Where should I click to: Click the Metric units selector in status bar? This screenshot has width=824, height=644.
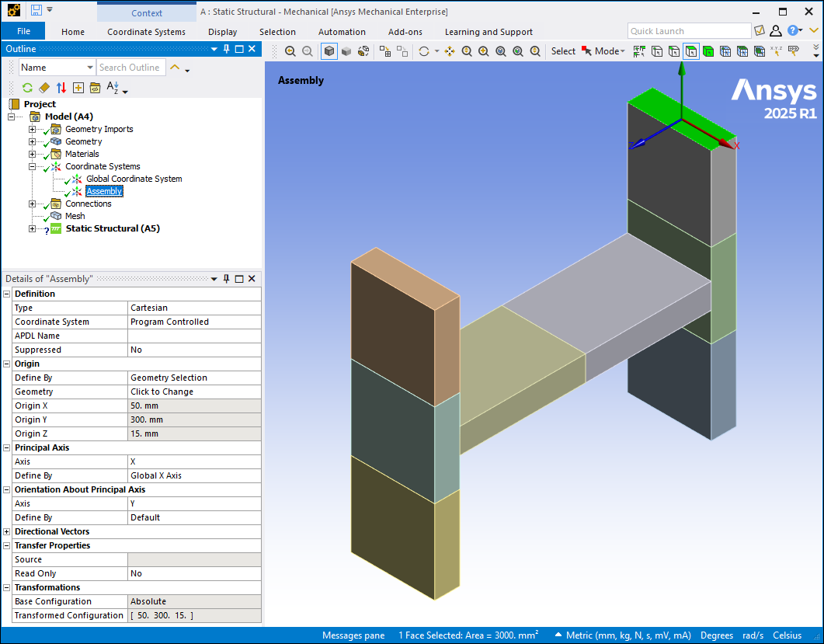[621, 635]
